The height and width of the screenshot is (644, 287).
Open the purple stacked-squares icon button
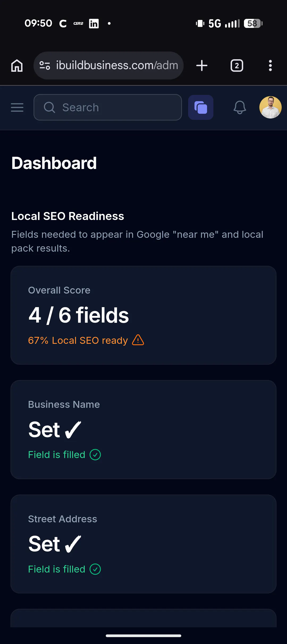click(x=201, y=107)
